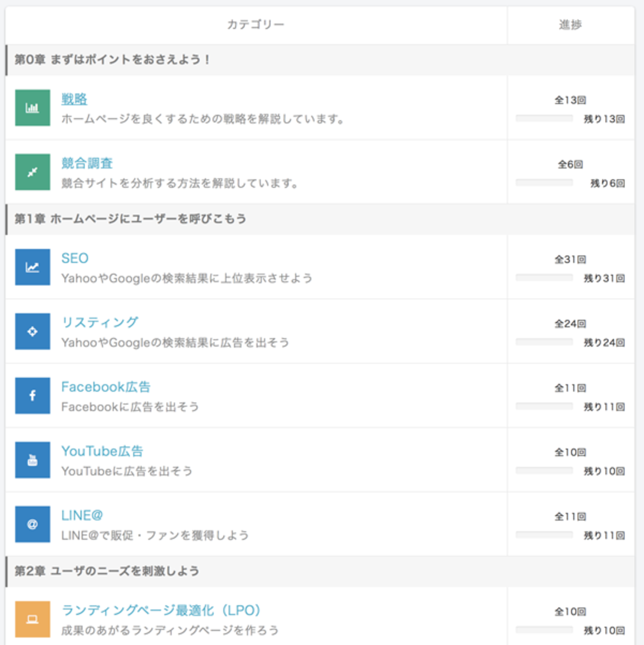Click the カテゴリー column header
This screenshot has height=645, width=644.
click(256, 25)
